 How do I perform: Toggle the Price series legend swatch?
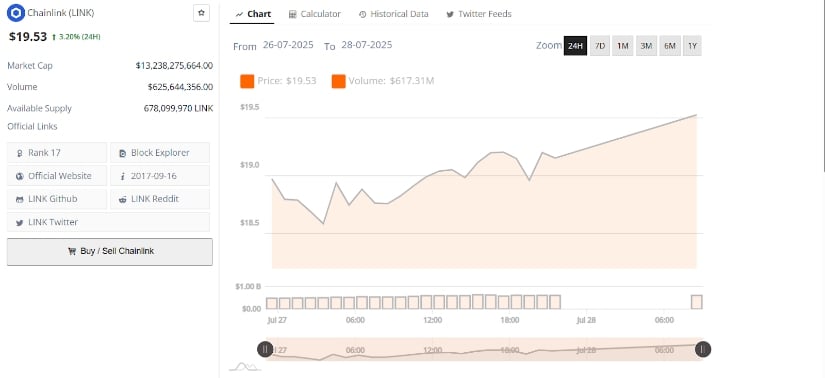point(247,81)
